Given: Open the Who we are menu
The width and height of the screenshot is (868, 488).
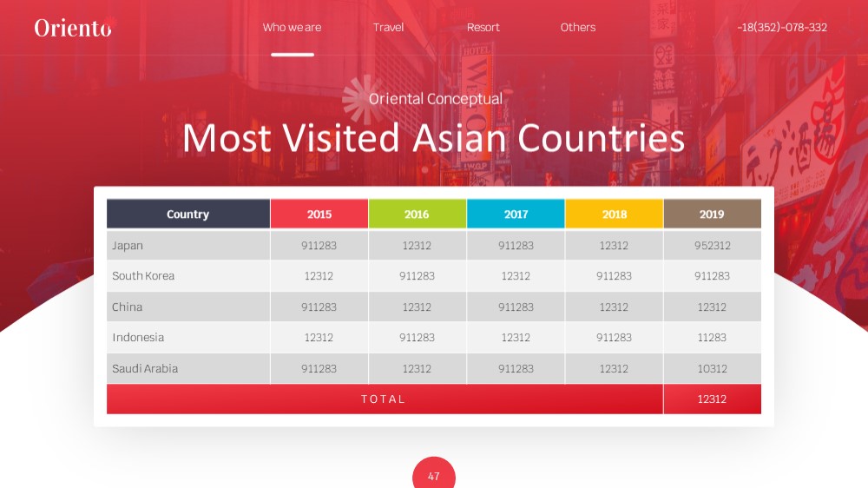Looking at the screenshot, I should click(x=292, y=27).
